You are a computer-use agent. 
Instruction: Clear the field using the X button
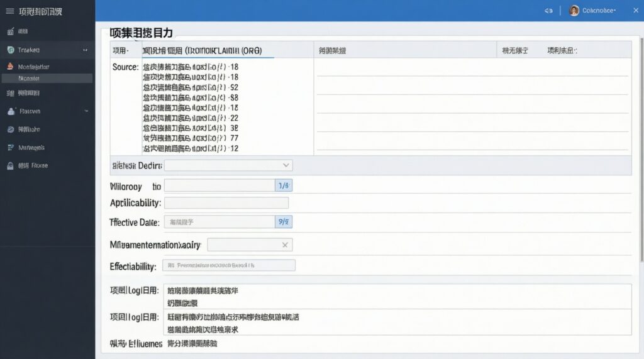pyautogui.click(x=285, y=245)
